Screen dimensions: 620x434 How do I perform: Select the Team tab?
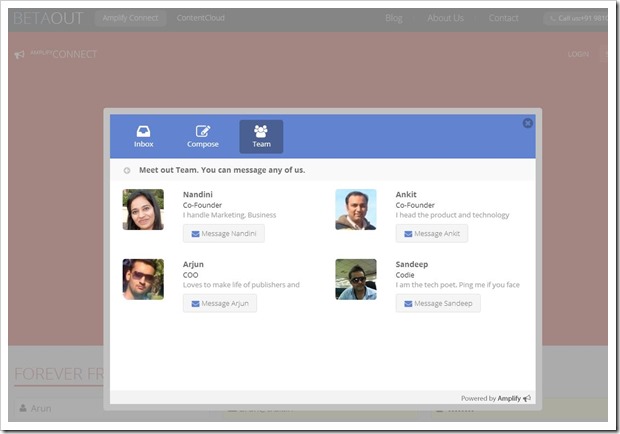coord(261,137)
